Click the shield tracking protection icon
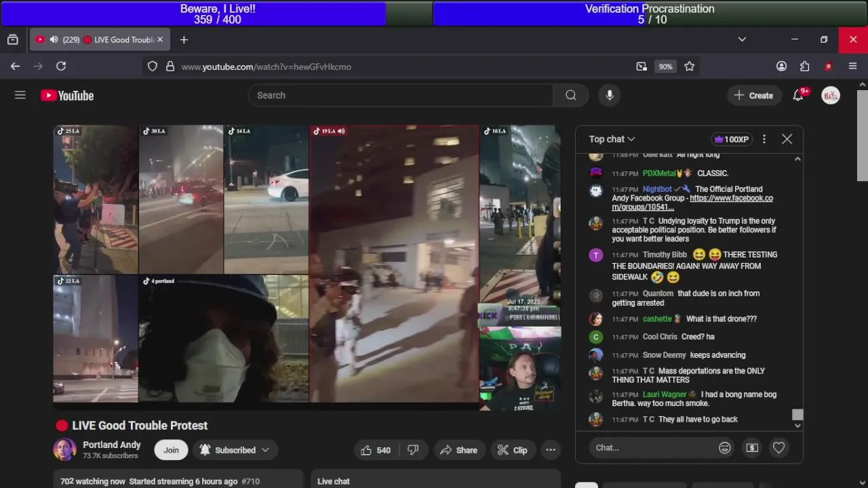The image size is (868, 488). point(153,66)
